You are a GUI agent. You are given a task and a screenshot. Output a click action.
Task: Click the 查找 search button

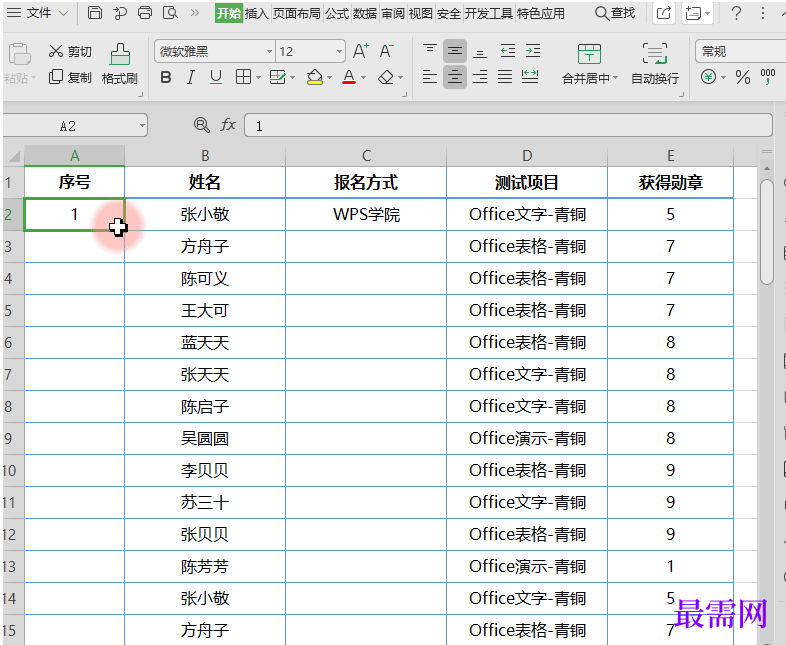[615, 13]
